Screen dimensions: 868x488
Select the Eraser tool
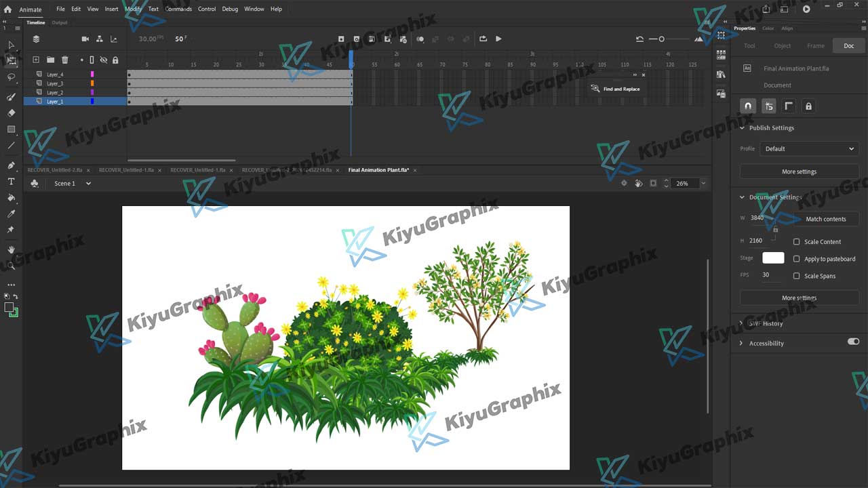[x=11, y=113]
